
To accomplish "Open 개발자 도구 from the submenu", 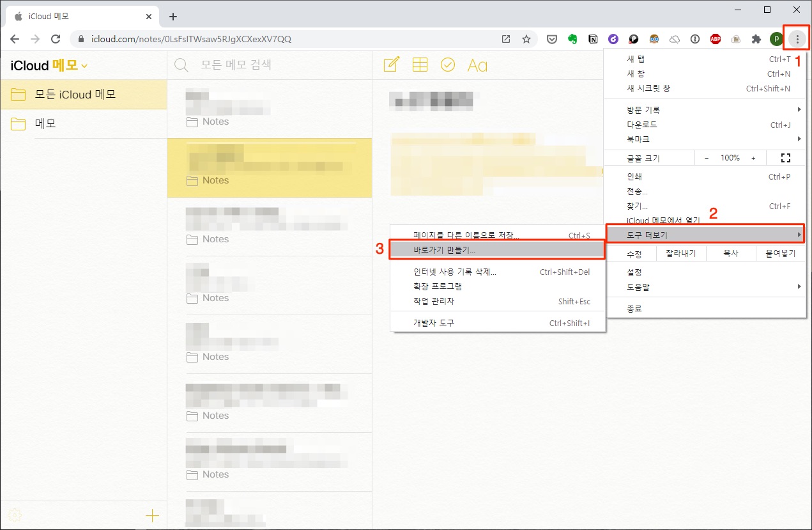I will [497, 323].
